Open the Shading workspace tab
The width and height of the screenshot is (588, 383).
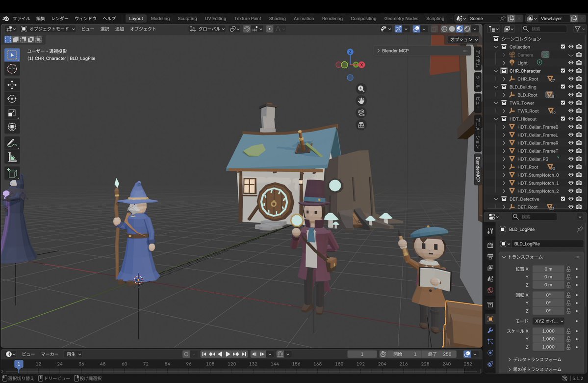coord(277,18)
